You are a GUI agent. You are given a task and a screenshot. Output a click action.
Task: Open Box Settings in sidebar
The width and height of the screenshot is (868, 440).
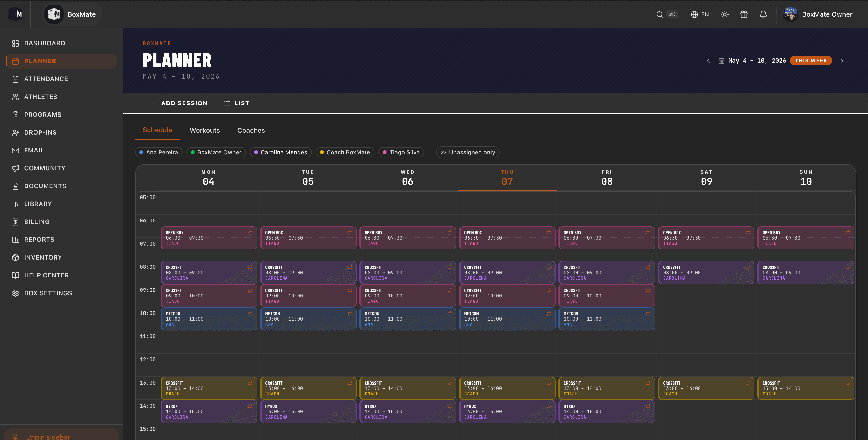(61, 293)
